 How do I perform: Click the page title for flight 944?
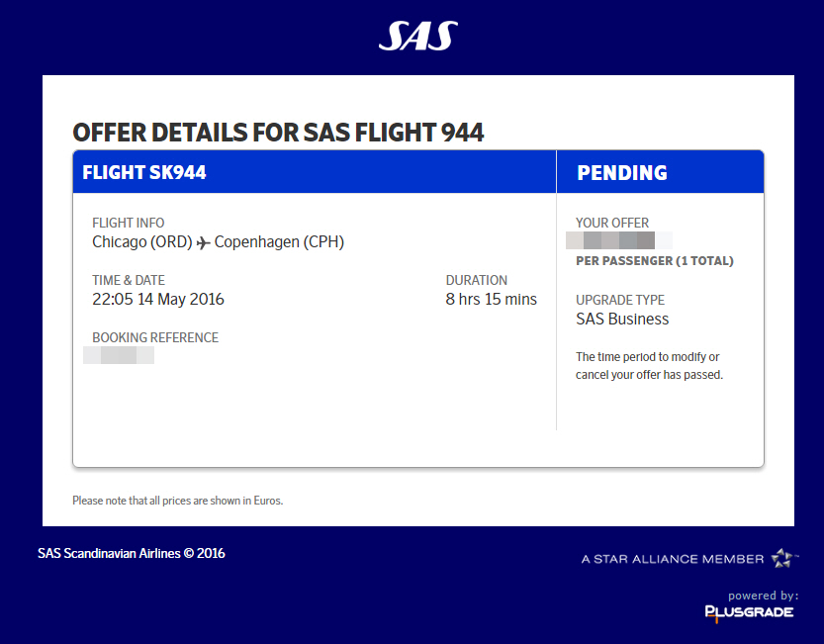[278, 133]
